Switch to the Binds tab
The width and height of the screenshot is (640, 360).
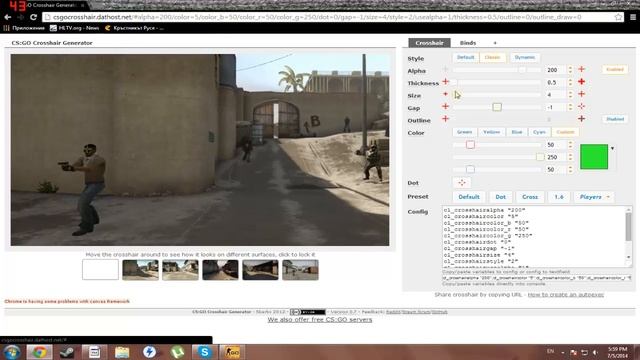[x=468, y=43]
